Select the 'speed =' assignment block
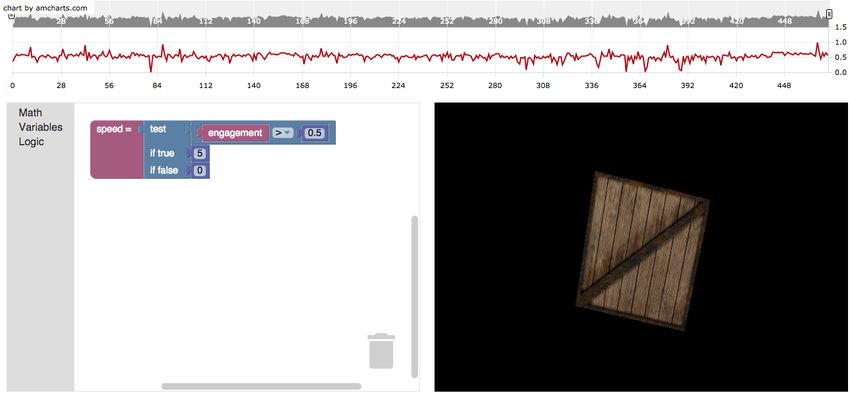 tap(115, 150)
